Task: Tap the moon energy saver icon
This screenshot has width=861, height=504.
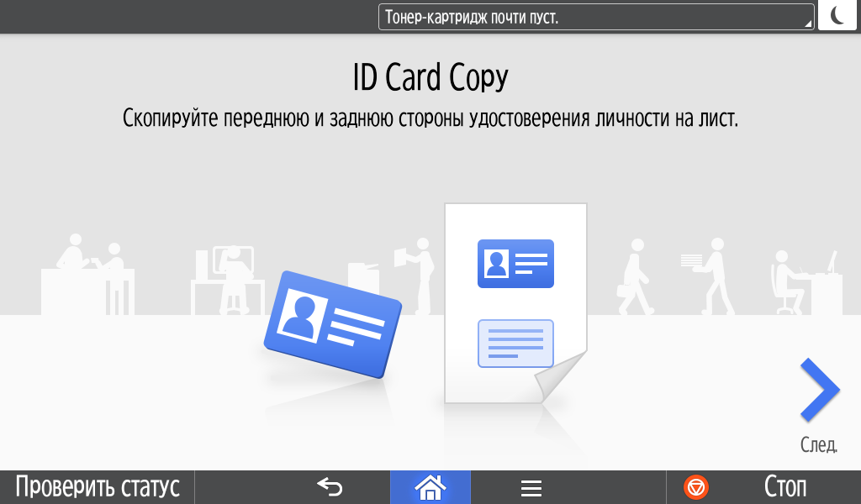Action: coord(837,15)
